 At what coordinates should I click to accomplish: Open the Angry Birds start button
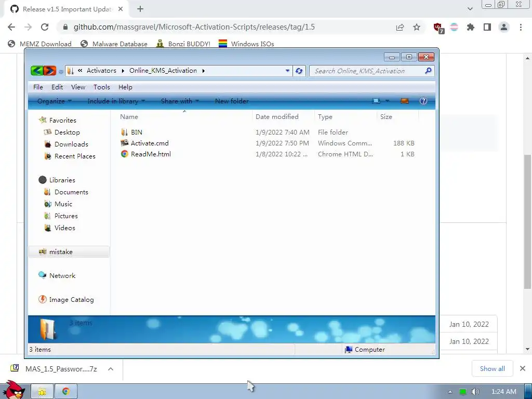[x=14, y=390]
